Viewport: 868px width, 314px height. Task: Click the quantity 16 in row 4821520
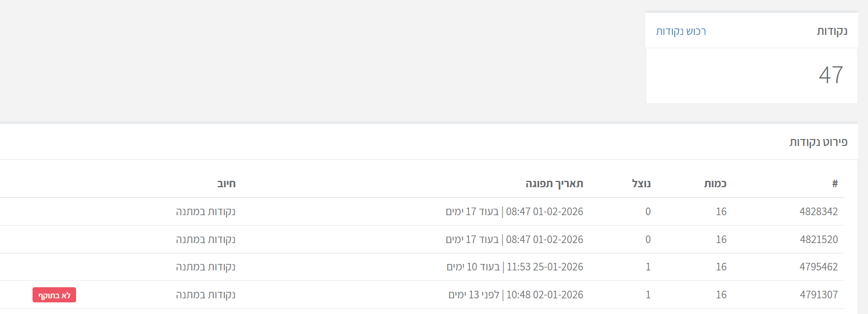tap(721, 240)
